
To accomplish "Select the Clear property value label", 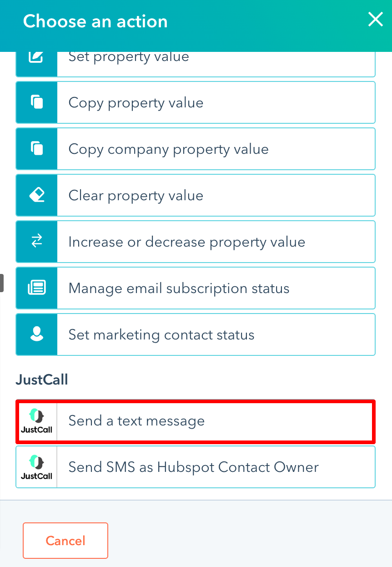I will tap(136, 196).
